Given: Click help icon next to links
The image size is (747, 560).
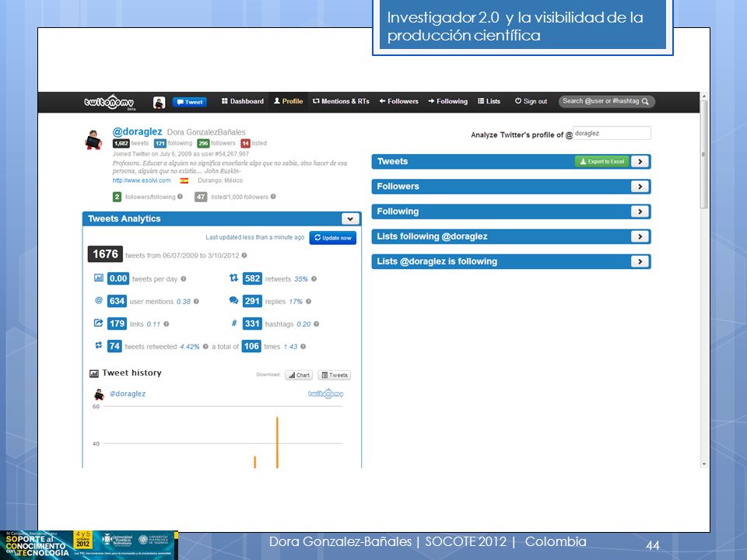Looking at the screenshot, I should (167, 324).
